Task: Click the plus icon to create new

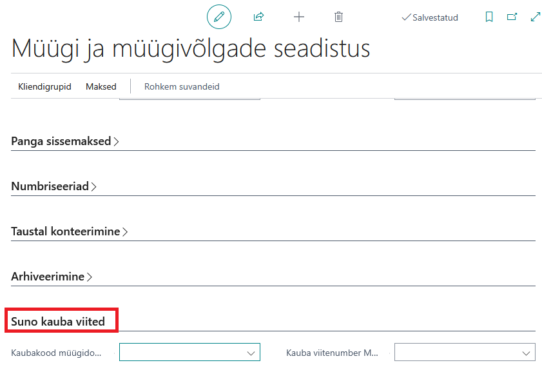Action: 298,17
